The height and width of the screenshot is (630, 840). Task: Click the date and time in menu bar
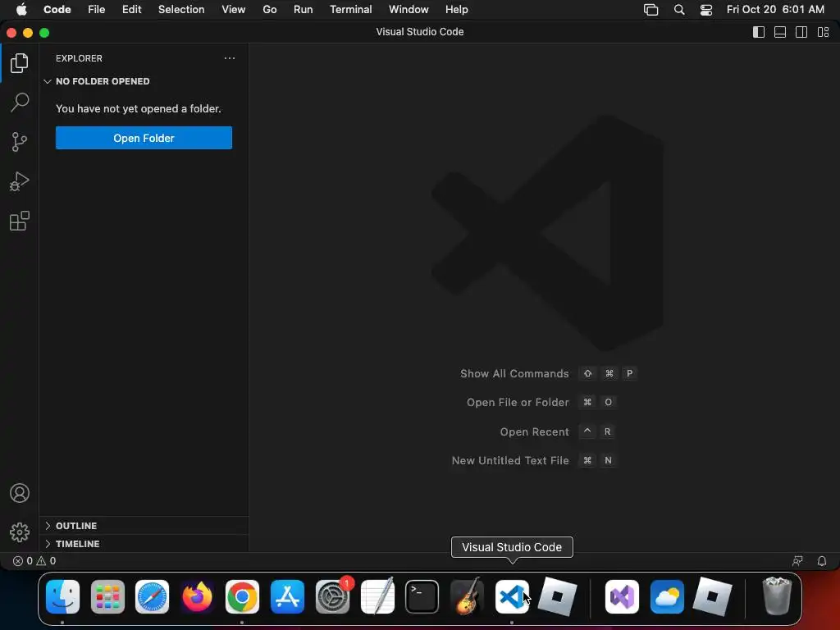click(774, 10)
